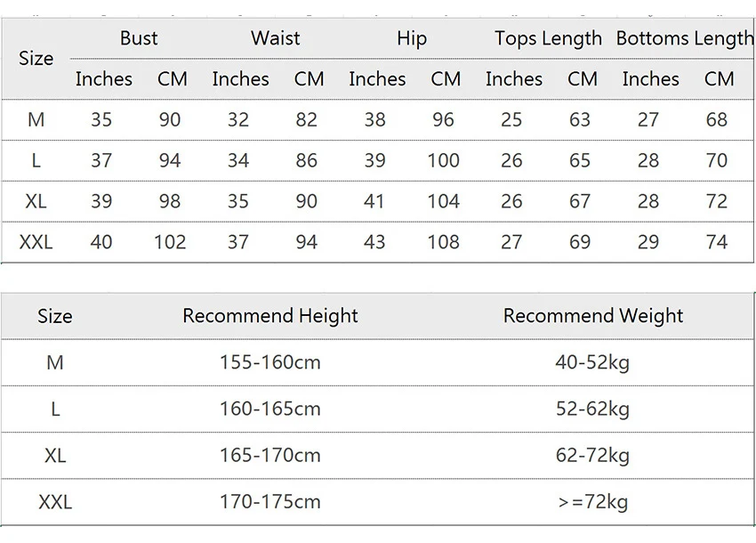
Task: Select the Waist column header
Action: click(x=276, y=38)
